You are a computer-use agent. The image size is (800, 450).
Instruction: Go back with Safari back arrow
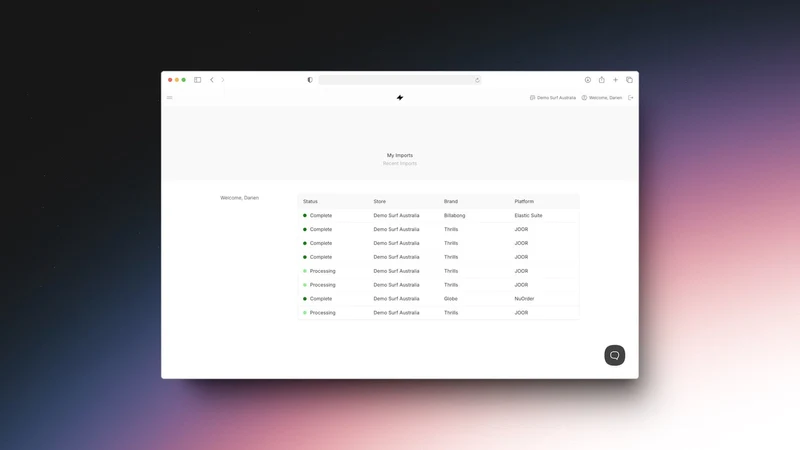(212, 80)
